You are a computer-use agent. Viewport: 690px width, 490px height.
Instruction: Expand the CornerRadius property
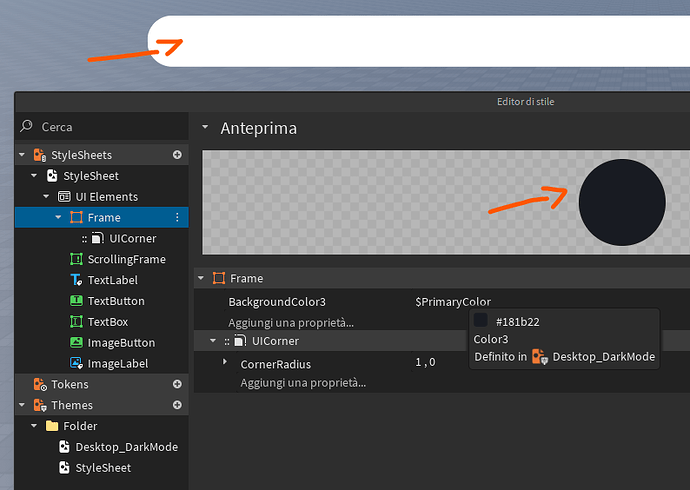click(x=225, y=362)
